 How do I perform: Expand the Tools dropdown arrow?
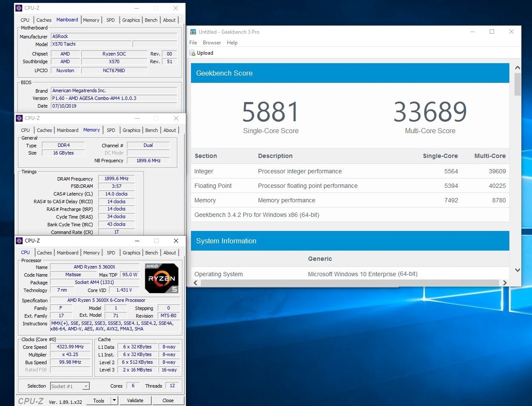click(x=114, y=400)
